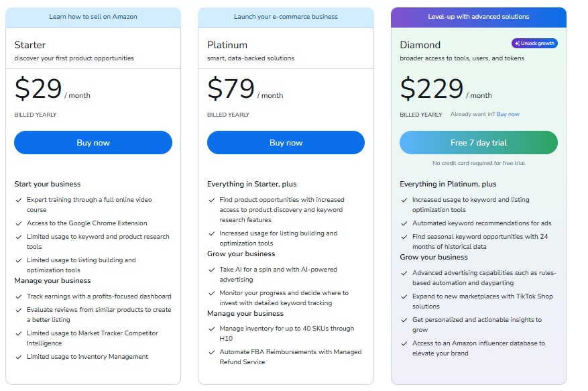Click the "Launch your e-commerce business" banner
The width and height of the screenshot is (588, 391).
[286, 16]
